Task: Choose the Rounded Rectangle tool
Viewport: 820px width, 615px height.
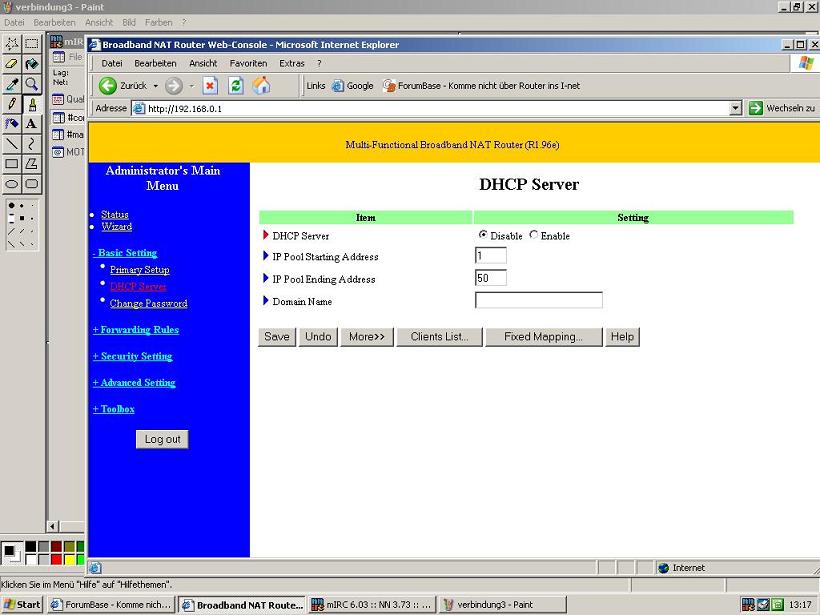Action: (x=32, y=184)
